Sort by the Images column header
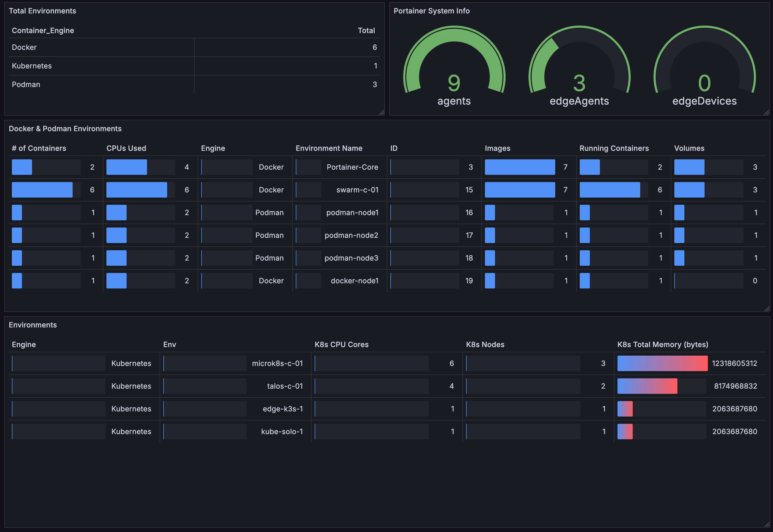773x532 pixels. (498, 148)
